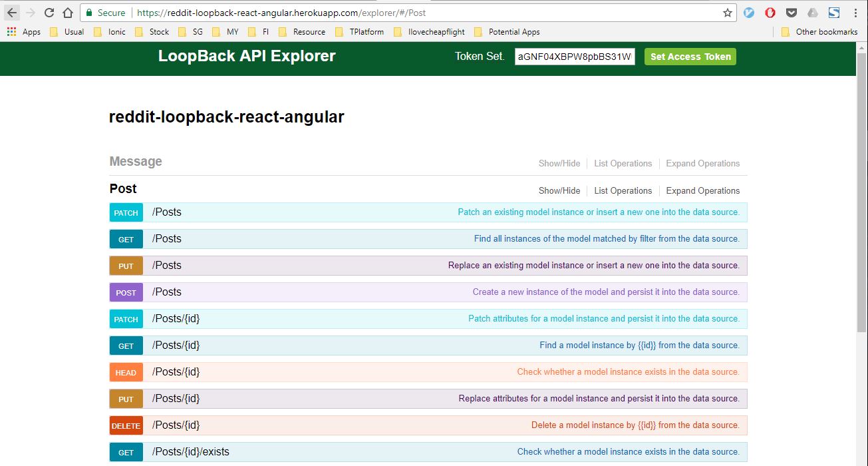868x466 pixels.
Task: Open the Ilovecheapflight bookmarks folder
Action: 430,31
